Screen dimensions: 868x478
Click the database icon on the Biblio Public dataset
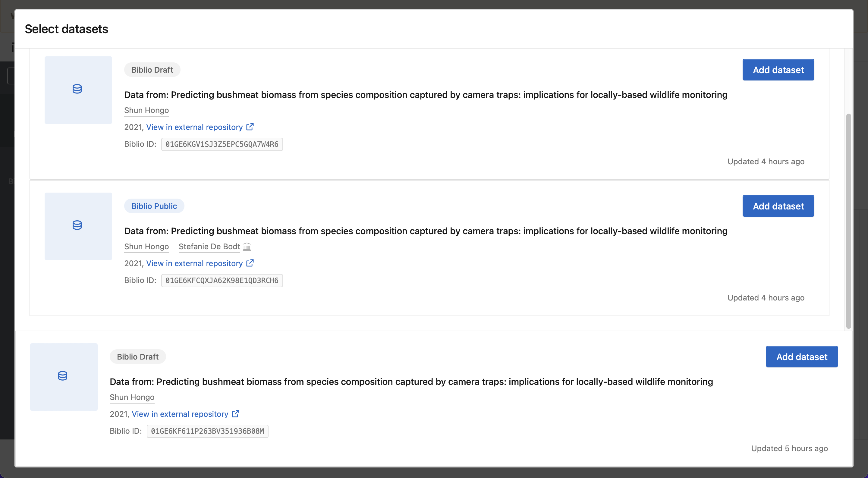pos(78,226)
